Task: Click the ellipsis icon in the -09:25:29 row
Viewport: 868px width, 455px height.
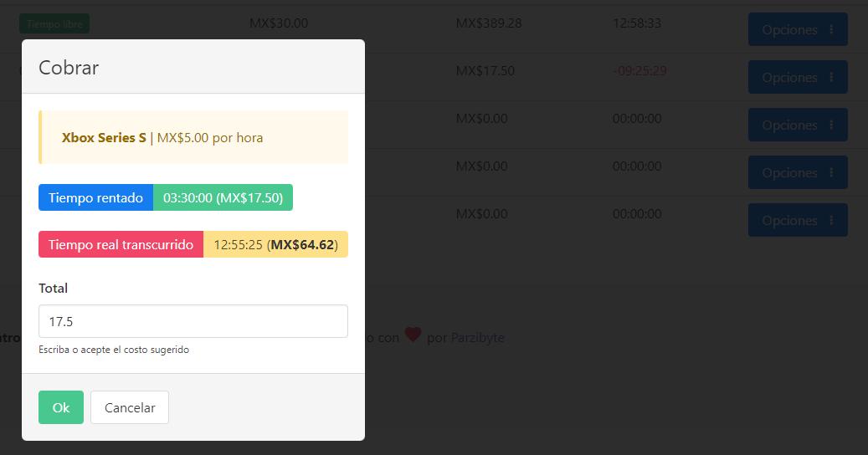Action: point(831,78)
